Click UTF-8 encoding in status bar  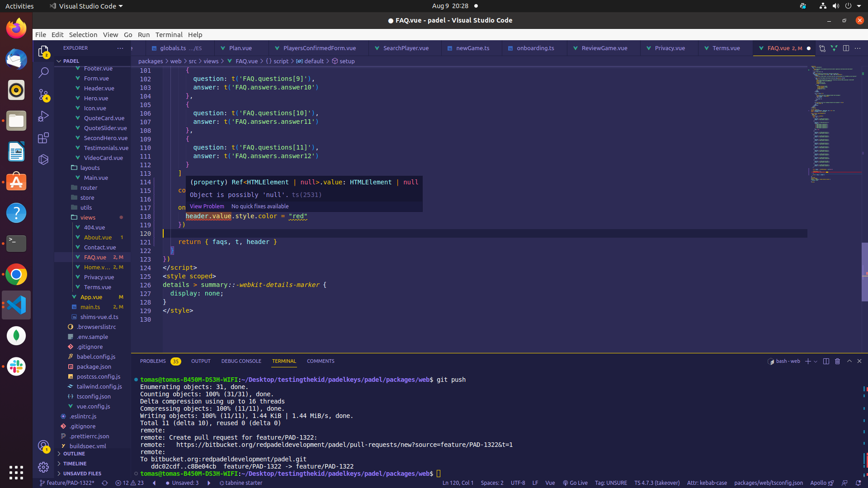518,483
